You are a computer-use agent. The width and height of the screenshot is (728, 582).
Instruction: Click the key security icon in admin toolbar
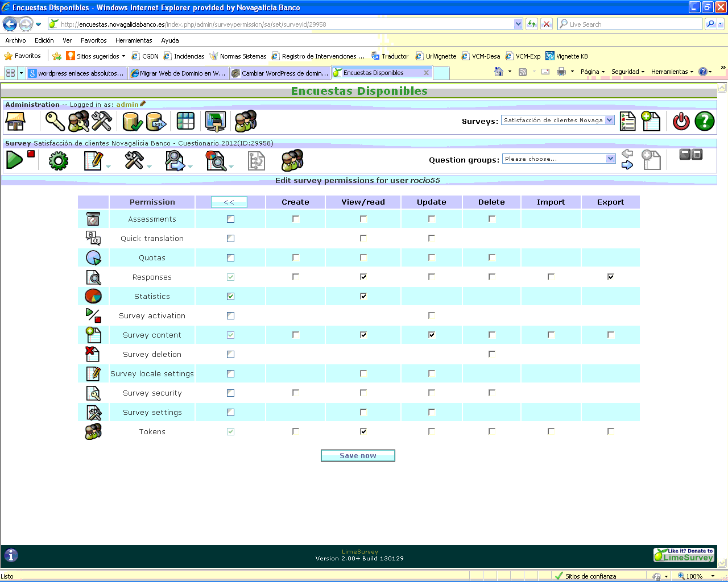(x=55, y=121)
